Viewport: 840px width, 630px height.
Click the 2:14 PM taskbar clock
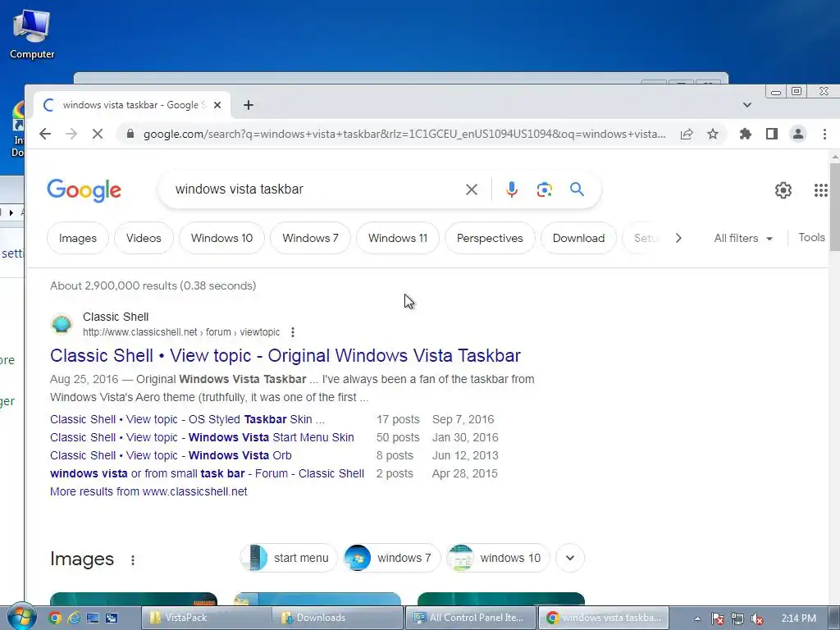799,619
